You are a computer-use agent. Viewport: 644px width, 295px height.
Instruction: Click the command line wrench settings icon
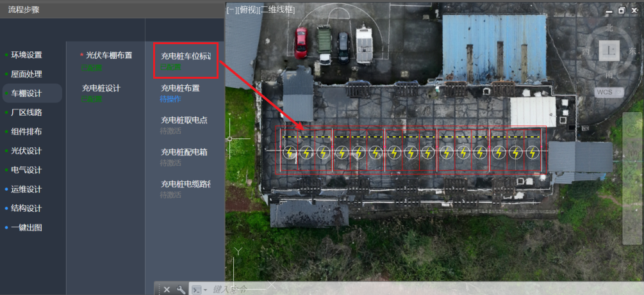pos(181,290)
